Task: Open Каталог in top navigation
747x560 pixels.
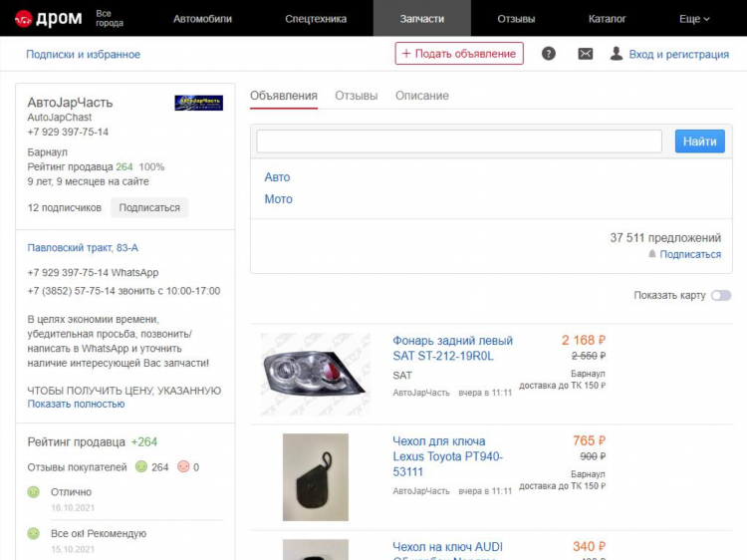Action: pyautogui.click(x=607, y=19)
